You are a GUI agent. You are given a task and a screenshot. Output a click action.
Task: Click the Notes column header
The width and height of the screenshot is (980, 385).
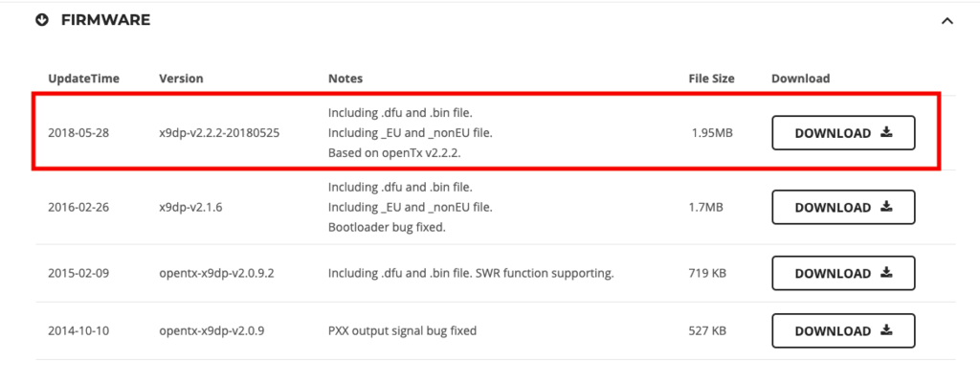point(345,78)
